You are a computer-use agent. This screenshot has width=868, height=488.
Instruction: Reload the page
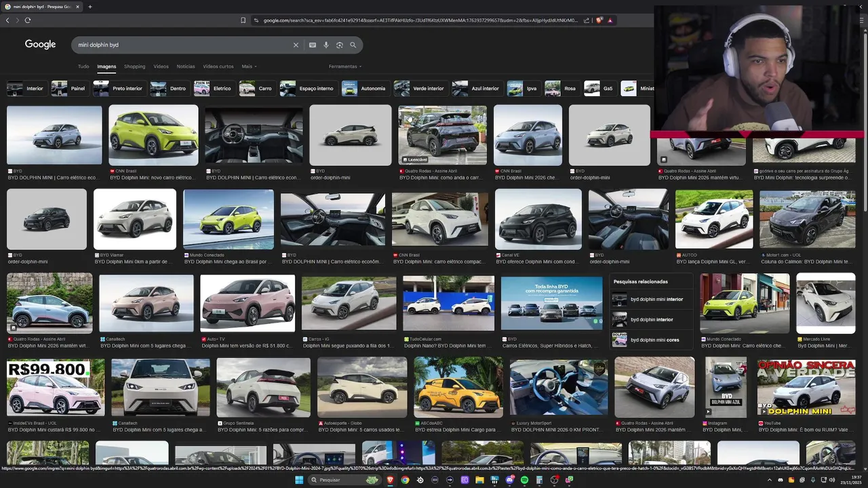coord(28,20)
